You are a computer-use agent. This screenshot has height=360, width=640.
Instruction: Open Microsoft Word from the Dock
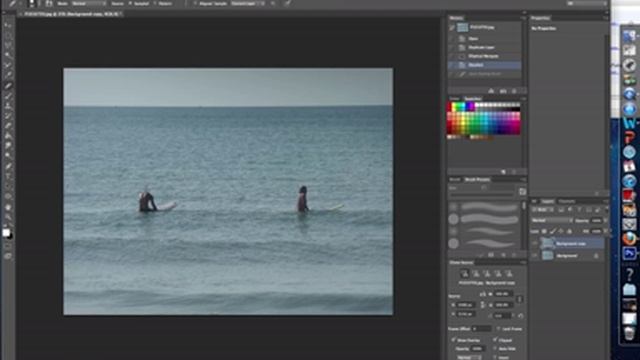629,123
